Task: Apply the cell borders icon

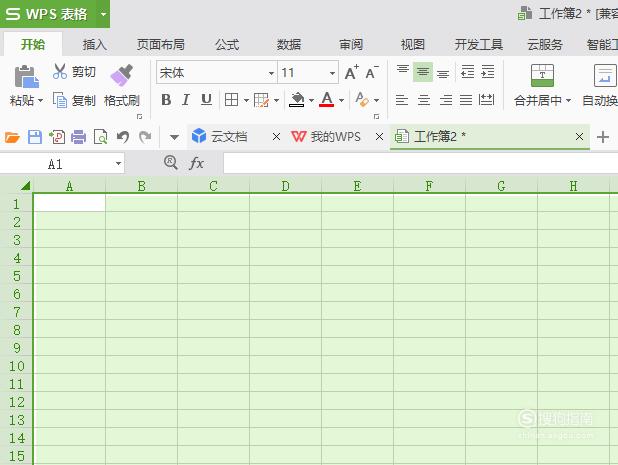Action: click(231, 100)
